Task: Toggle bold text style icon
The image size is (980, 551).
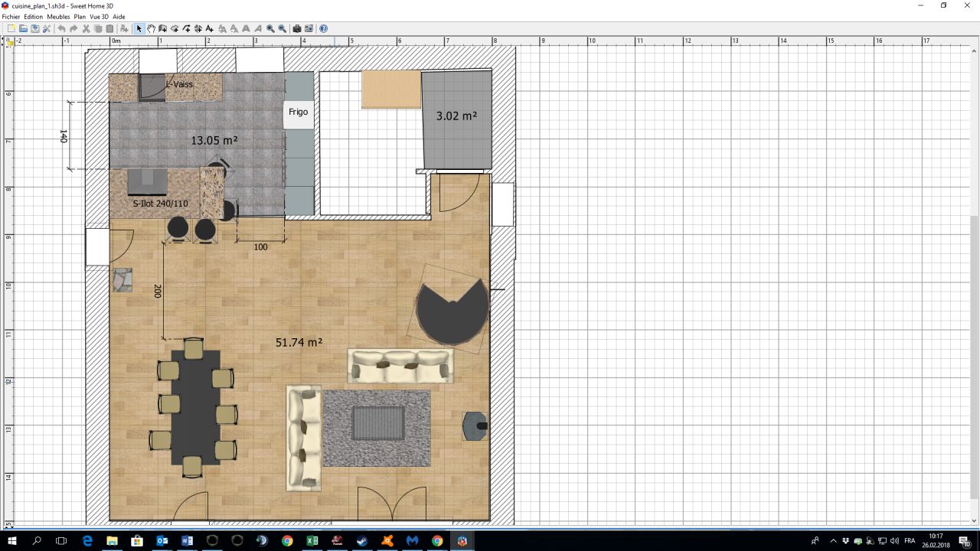Action: [246, 28]
